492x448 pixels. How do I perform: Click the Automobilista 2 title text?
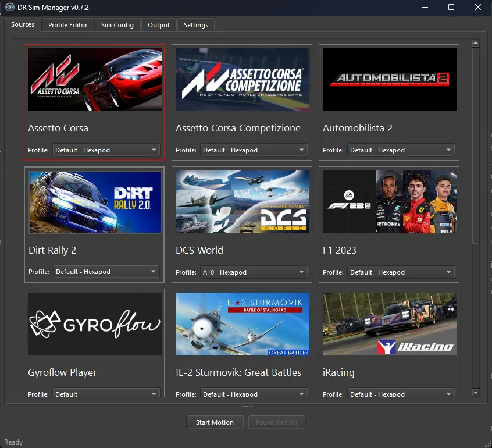pos(358,128)
